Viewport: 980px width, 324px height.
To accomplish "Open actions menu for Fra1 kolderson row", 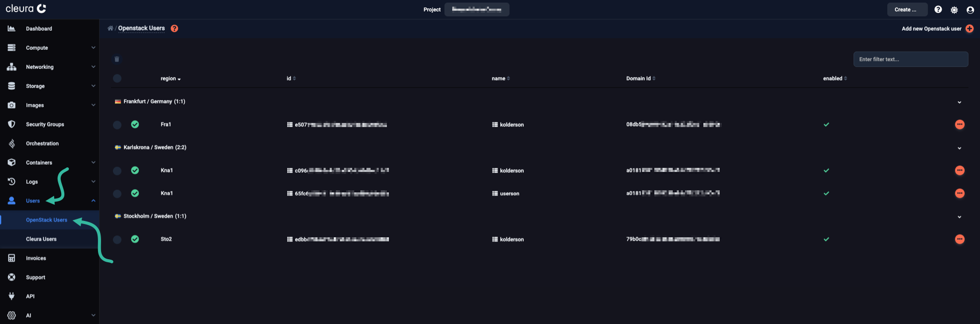I will click(x=960, y=124).
